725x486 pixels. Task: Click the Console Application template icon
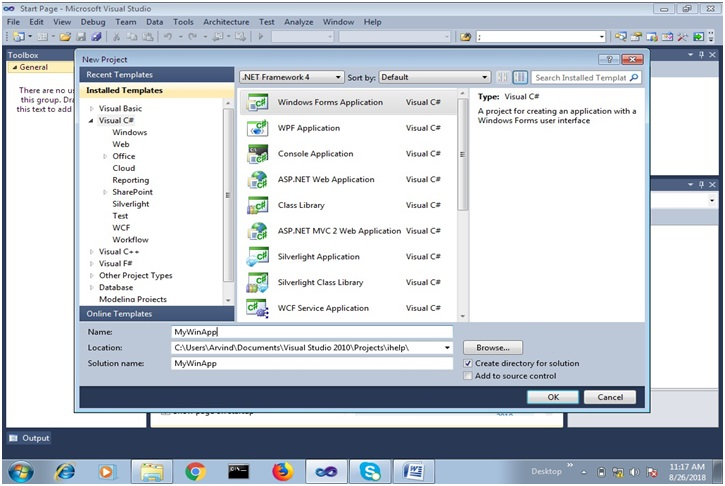point(258,154)
